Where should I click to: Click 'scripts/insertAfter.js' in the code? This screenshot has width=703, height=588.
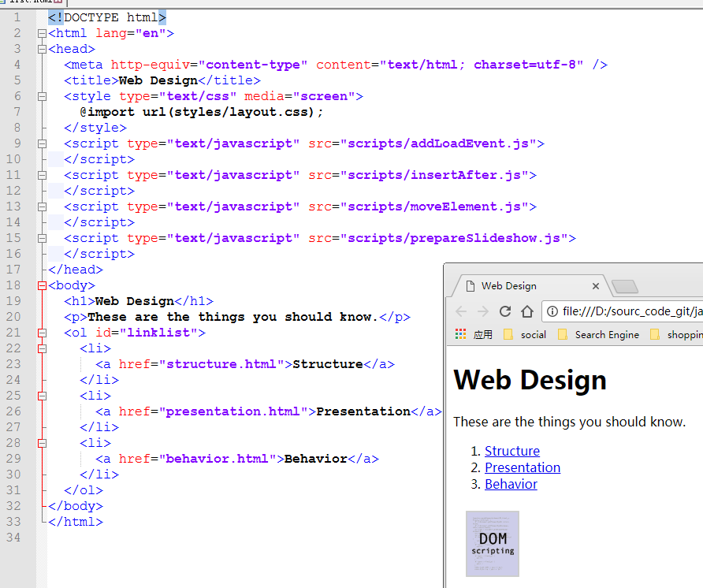[434, 175]
